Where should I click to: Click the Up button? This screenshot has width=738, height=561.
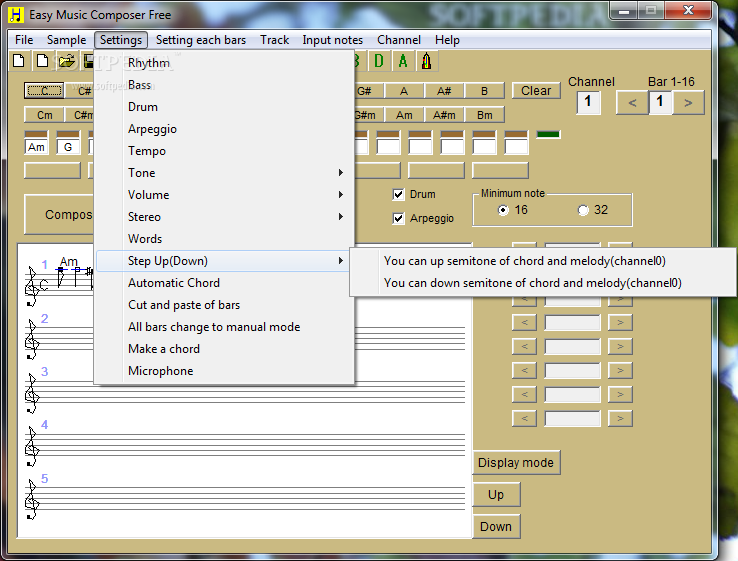coord(496,495)
